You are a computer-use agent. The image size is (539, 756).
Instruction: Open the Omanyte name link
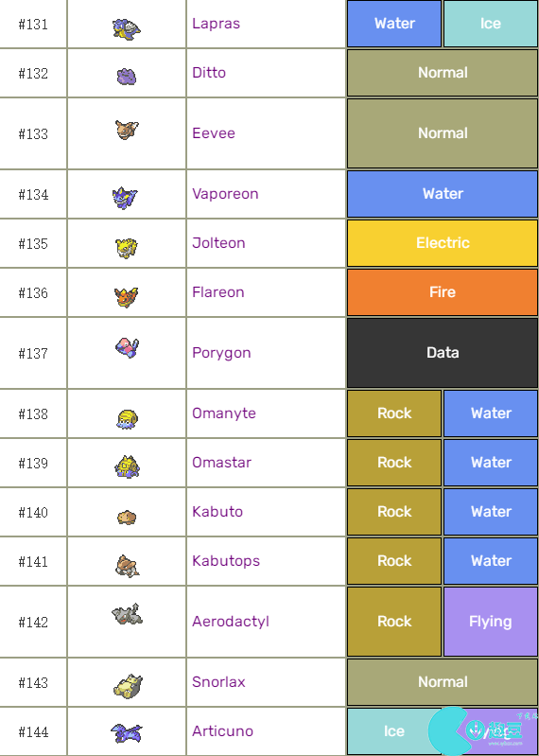click(x=223, y=413)
